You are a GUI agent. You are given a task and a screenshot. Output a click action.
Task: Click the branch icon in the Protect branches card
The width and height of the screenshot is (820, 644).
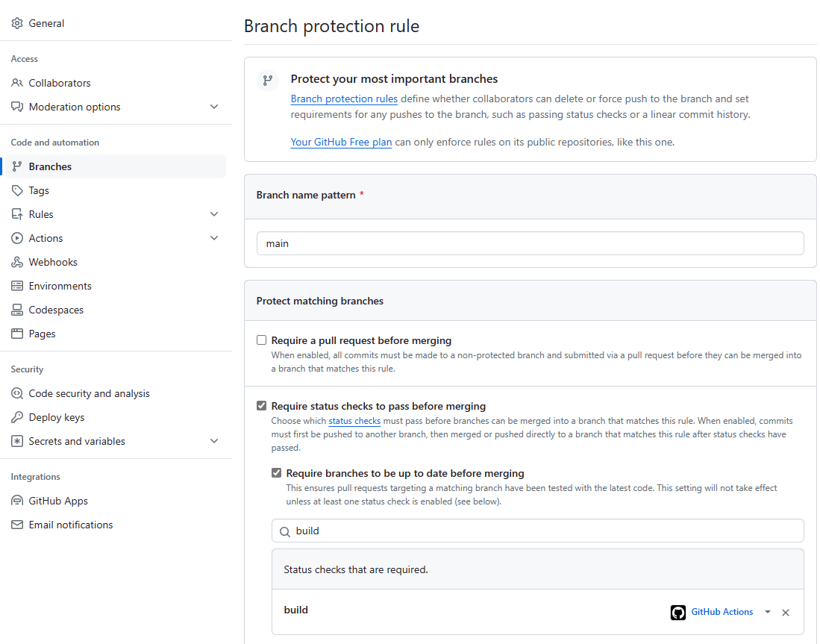click(268, 81)
